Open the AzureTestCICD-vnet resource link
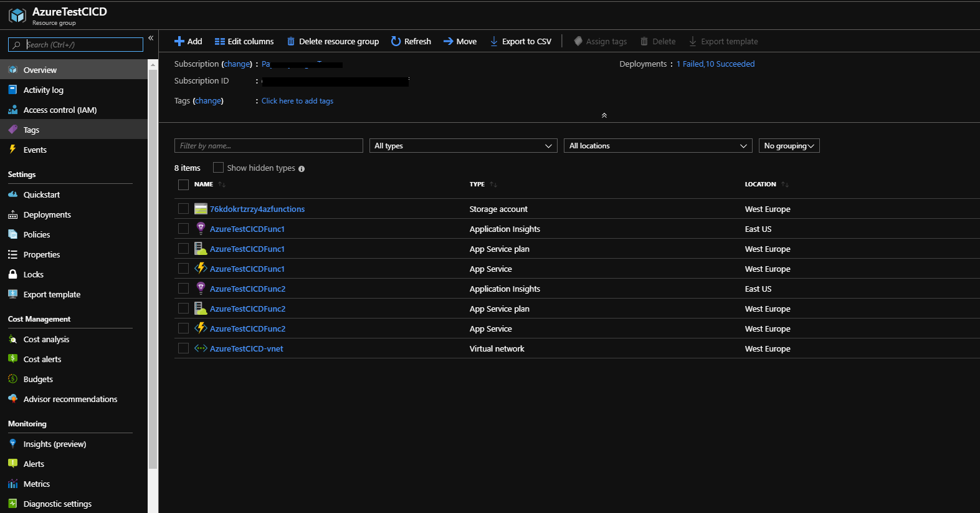This screenshot has height=513, width=980. point(247,348)
